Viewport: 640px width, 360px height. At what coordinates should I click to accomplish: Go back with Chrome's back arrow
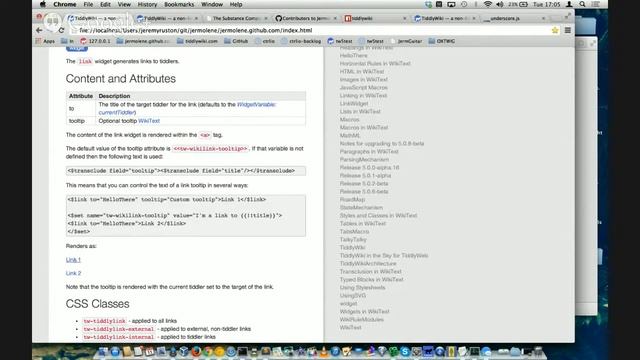(39, 30)
